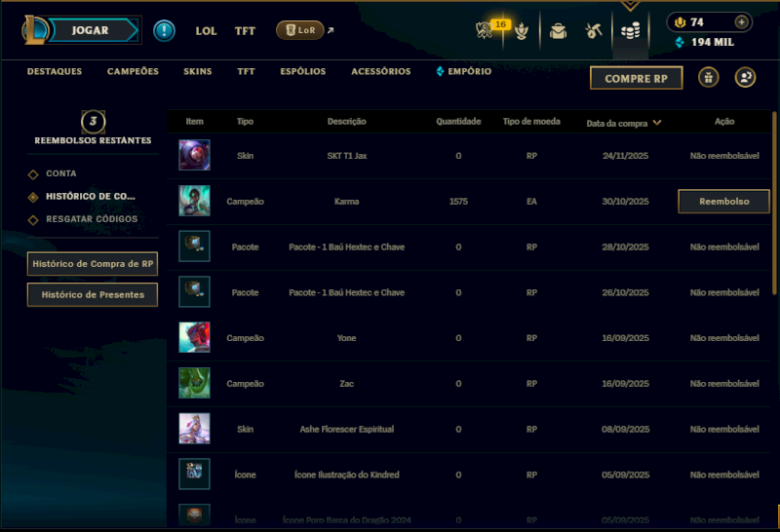
Task: Click Compre RP button
Action: point(636,78)
